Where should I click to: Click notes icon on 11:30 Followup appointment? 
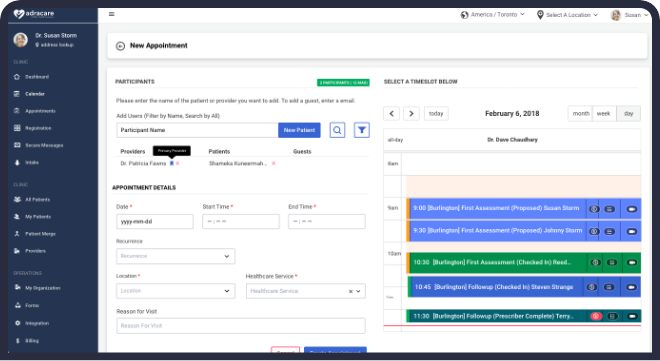point(612,316)
